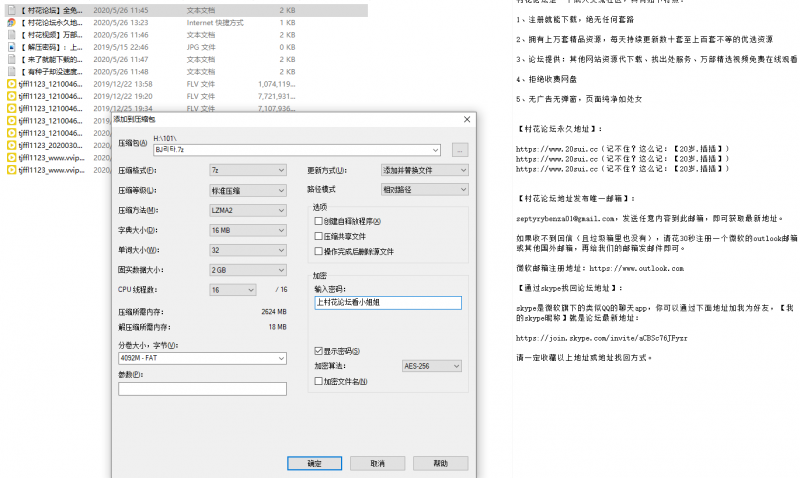Click the text document icon in the first row
Viewport: 800px width, 478px height.
(x=11, y=9)
